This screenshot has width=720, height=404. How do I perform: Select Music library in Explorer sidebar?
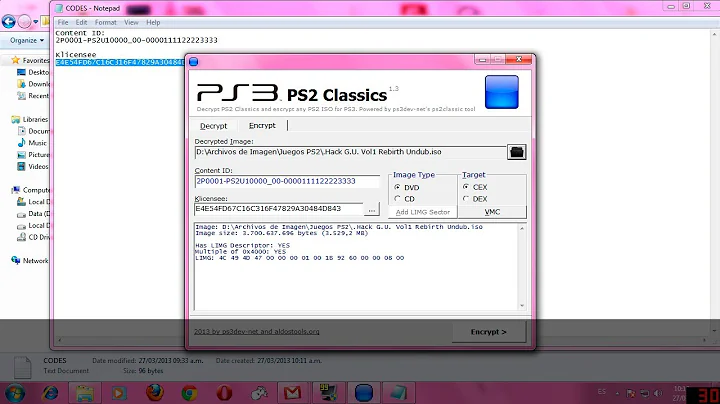click(32, 143)
